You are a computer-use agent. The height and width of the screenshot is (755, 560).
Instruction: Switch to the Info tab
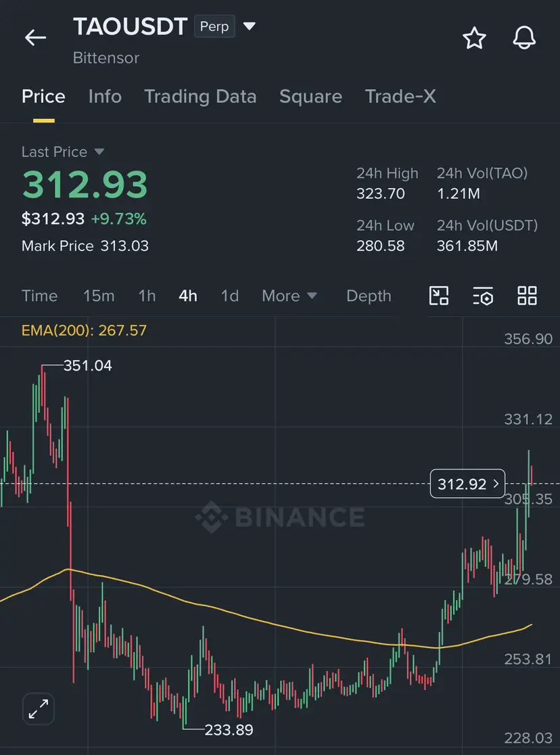pyautogui.click(x=105, y=96)
